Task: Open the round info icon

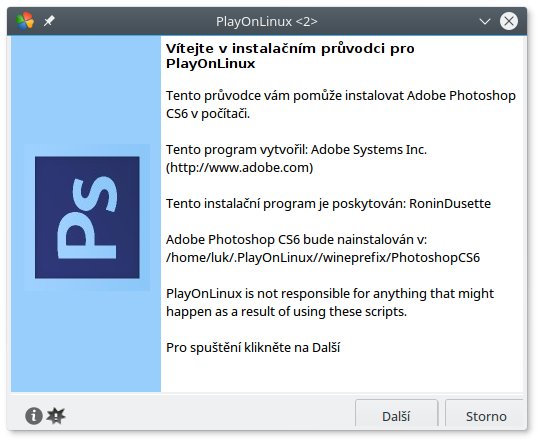Action: (x=34, y=416)
